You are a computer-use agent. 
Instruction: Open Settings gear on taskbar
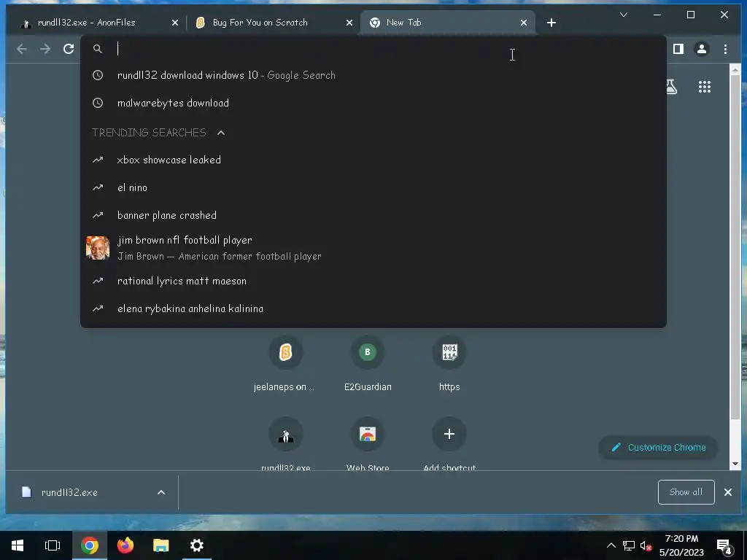coord(197,545)
